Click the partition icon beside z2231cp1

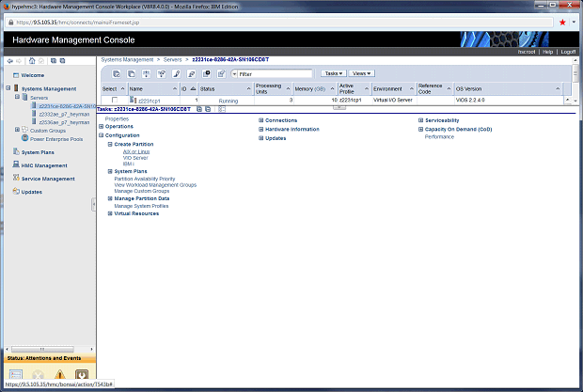pos(134,100)
